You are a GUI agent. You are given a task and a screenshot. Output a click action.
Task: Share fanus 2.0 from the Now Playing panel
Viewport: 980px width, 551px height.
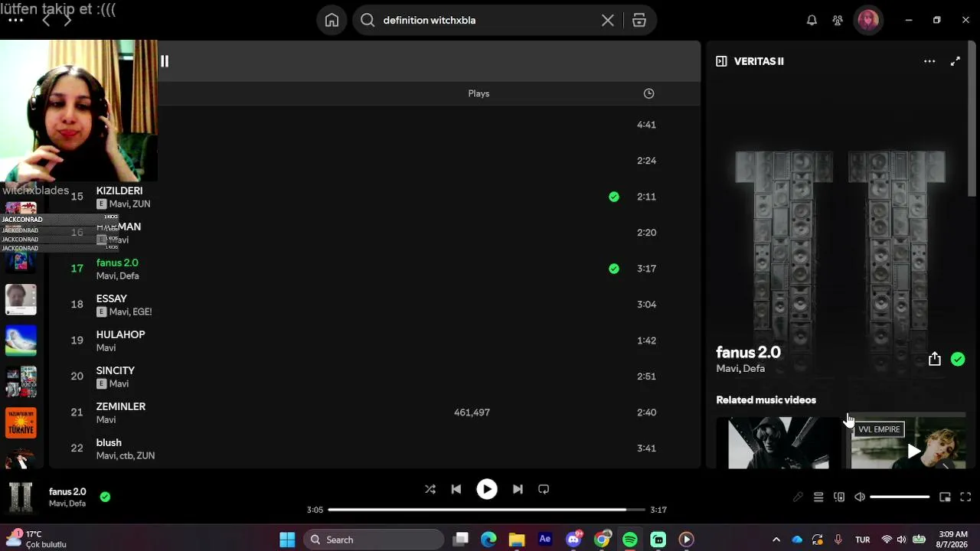tap(935, 359)
